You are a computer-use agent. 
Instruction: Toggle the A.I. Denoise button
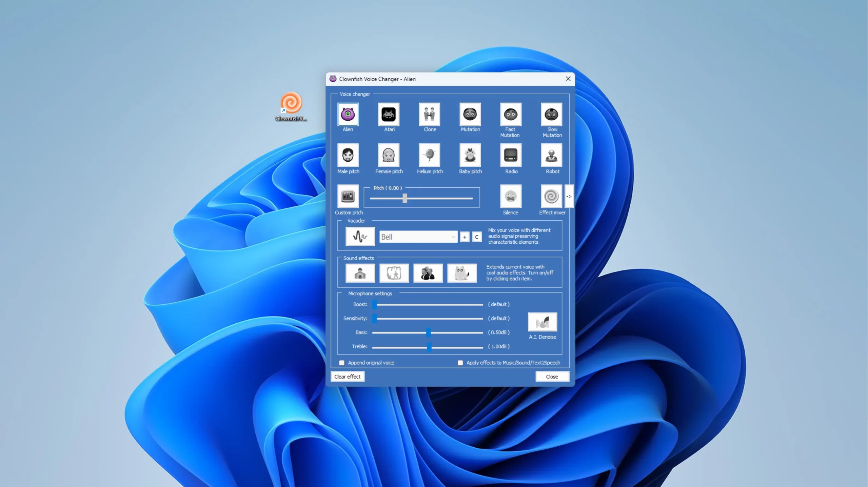[x=542, y=322]
